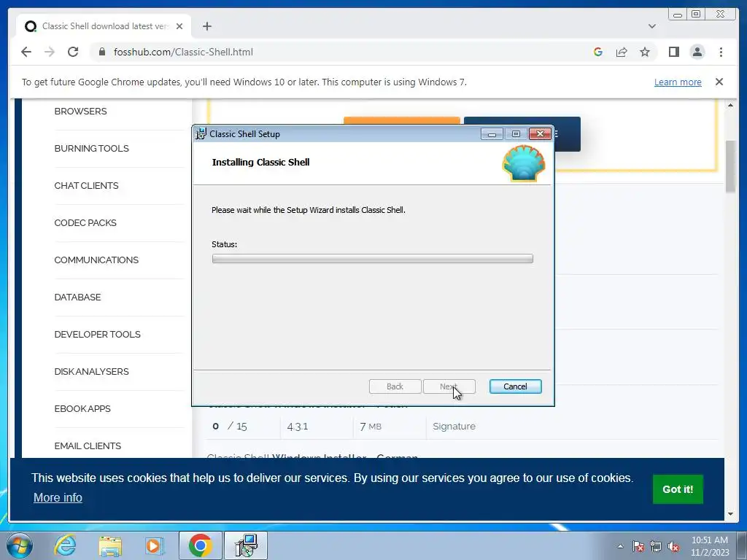Image resolution: width=747 pixels, height=560 pixels.
Task: Close the Classic Shell download tab
Action: (179, 26)
